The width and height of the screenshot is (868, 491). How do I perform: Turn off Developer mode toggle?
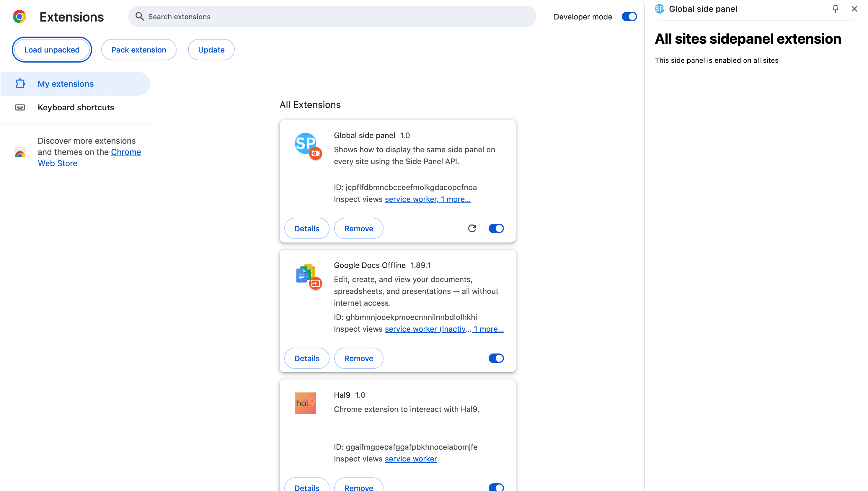(x=629, y=17)
